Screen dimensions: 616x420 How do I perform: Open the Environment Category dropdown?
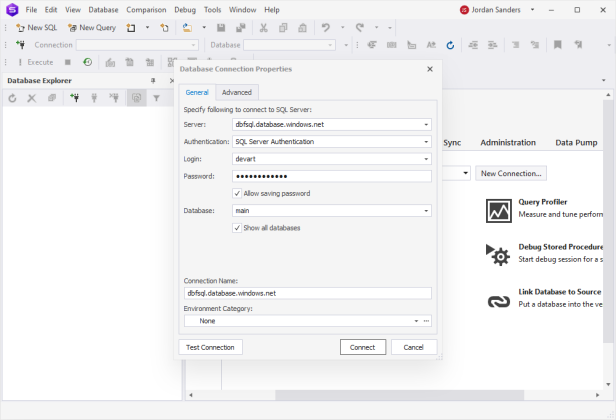pyautogui.click(x=414, y=321)
